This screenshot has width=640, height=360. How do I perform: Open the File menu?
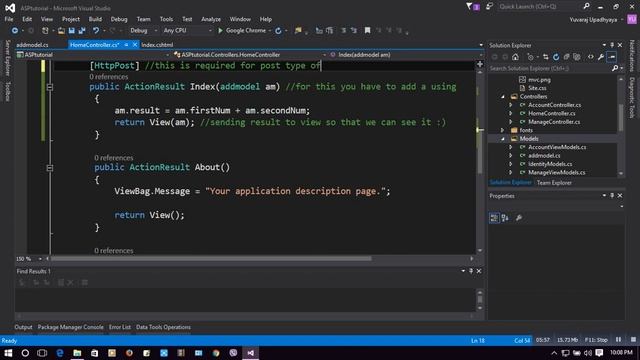coord(9,19)
